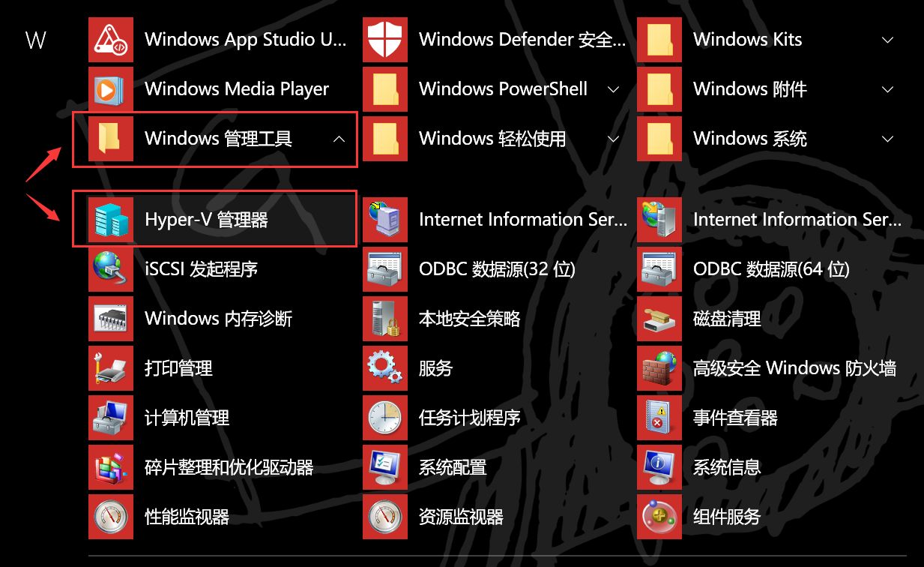The image size is (924, 567).
Task: Open 任务计划程序 clock icon
Action: (x=385, y=417)
